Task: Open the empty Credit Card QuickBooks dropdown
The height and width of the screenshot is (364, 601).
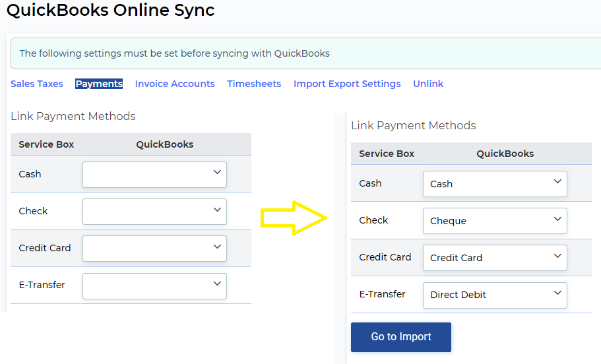Action: point(154,249)
